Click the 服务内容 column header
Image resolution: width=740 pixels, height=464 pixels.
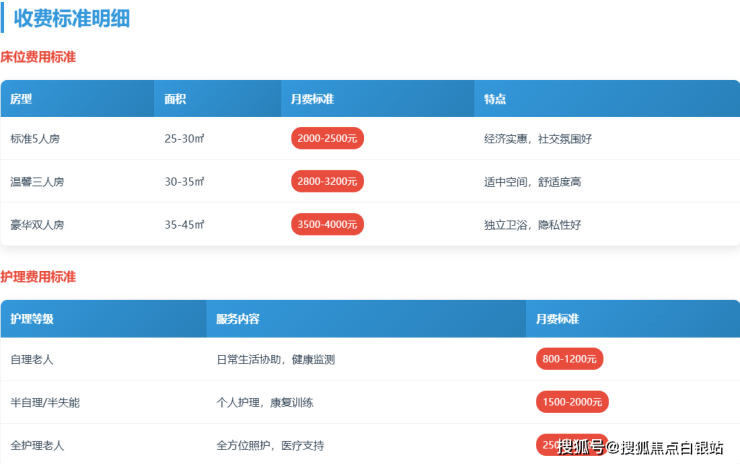(x=238, y=319)
